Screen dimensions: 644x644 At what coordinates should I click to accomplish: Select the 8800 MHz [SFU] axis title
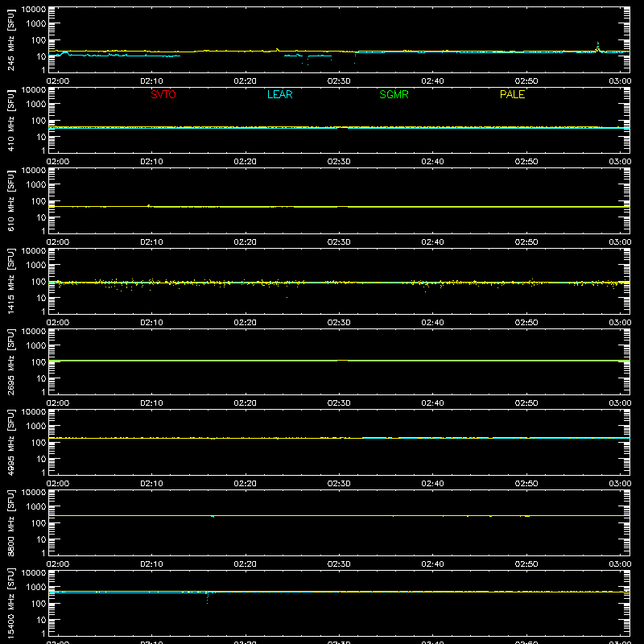pyautogui.click(x=11, y=522)
